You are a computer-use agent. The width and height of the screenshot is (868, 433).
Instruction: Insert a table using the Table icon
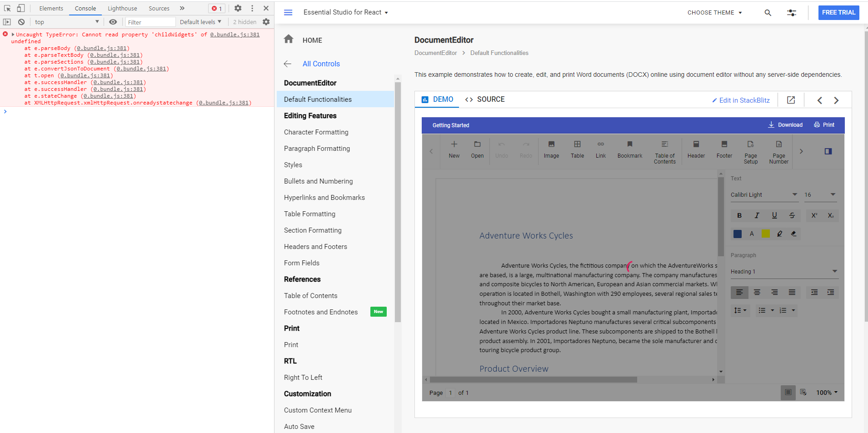[x=577, y=149]
